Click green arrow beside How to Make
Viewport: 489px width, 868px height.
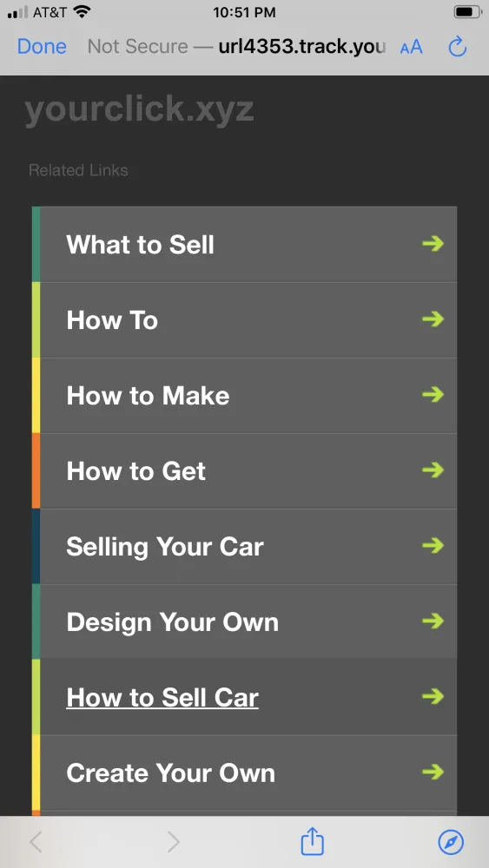tap(433, 395)
